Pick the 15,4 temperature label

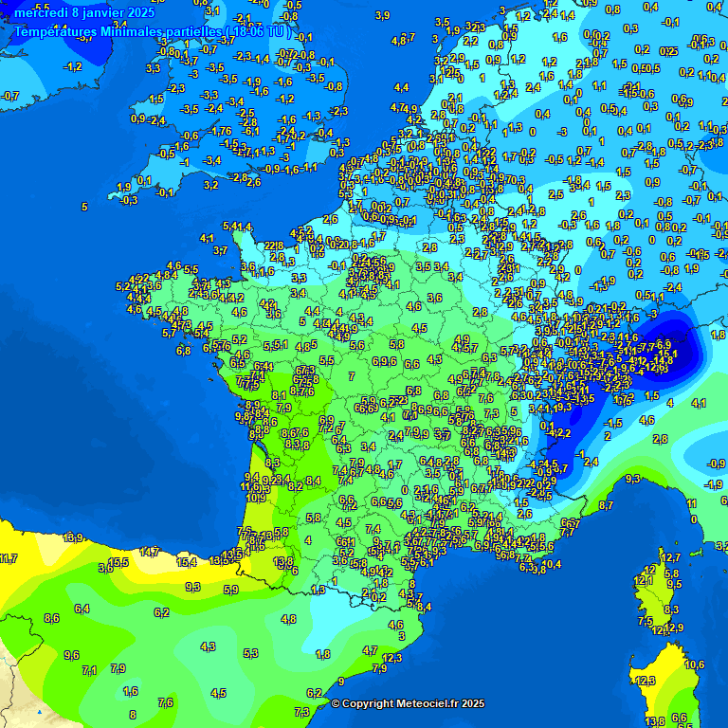pyautogui.click(x=187, y=562)
